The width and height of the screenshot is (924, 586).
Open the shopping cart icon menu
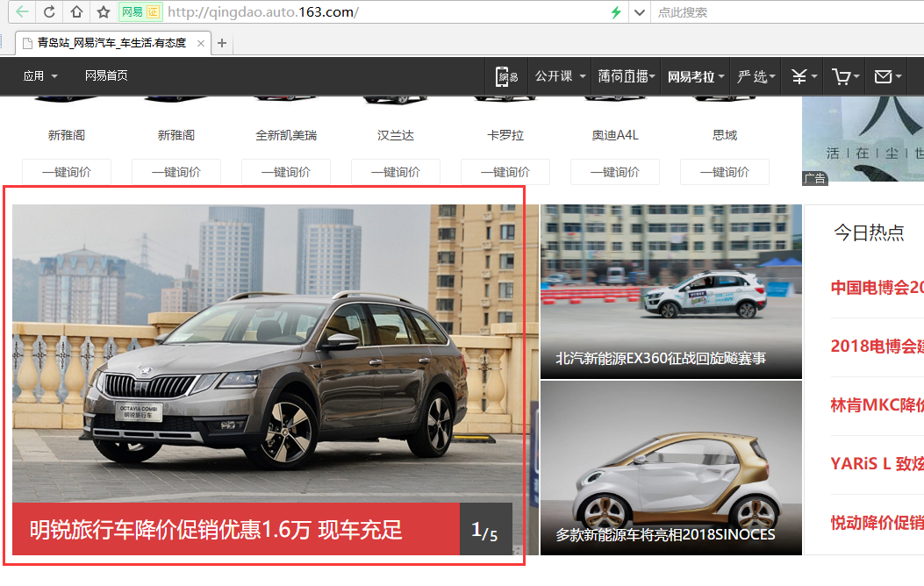(846, 76)
